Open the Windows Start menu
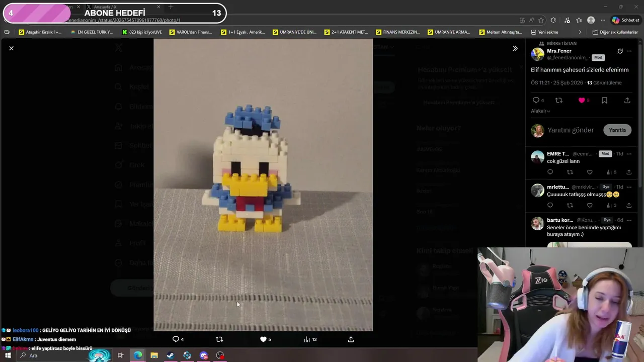 pos(8,355)
